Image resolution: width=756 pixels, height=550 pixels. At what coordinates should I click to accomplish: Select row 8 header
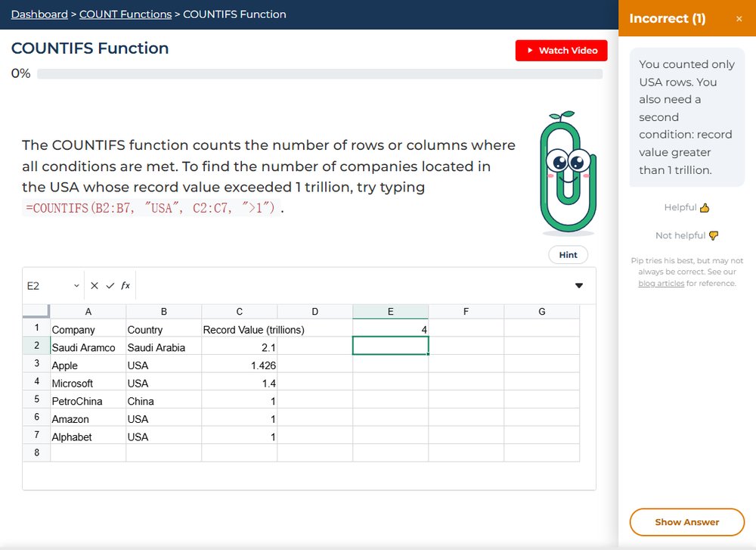pos(36,452)
